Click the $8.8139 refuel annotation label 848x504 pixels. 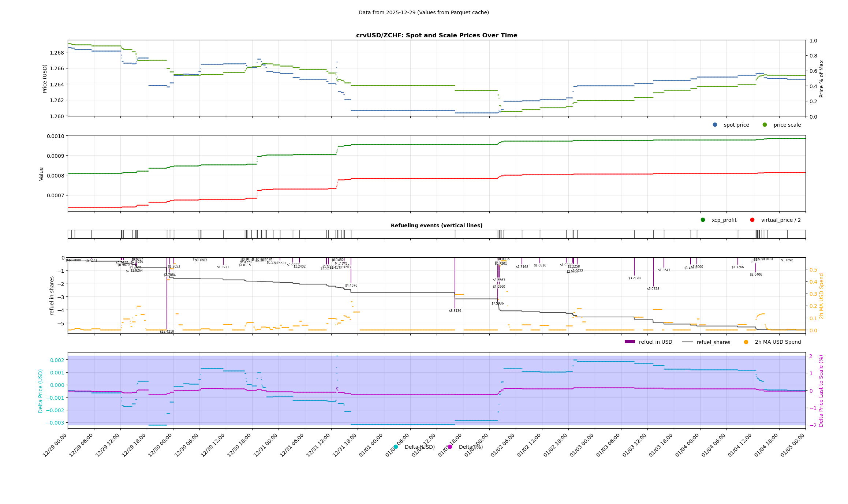[455, 311]
